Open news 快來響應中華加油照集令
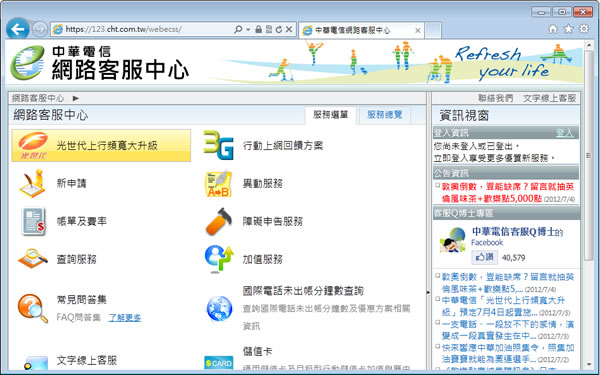This screenshot has height=375, width=600. click(508, 354)
